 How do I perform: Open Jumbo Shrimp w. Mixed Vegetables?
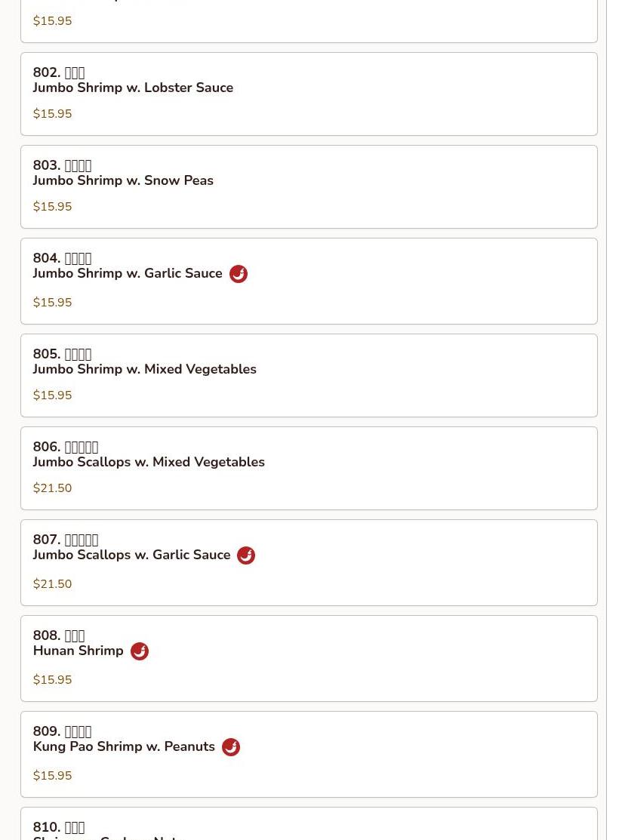point(309,376)
